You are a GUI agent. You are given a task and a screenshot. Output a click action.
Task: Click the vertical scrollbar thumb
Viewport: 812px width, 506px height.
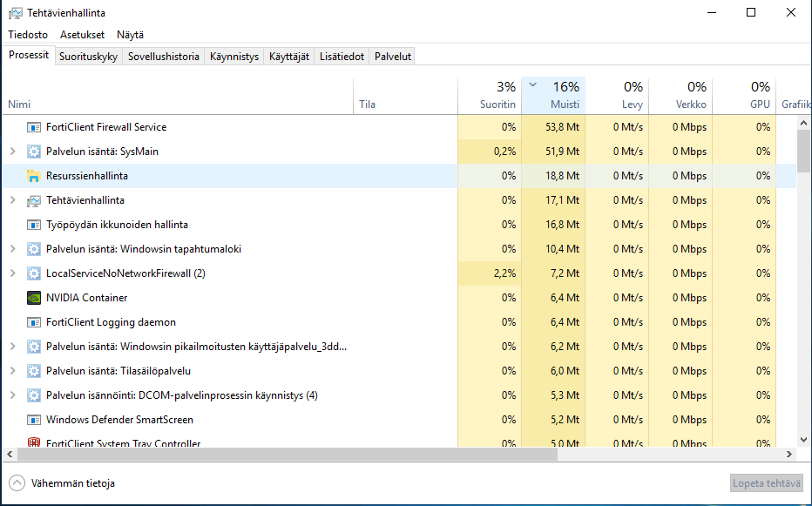pos(803,152)
